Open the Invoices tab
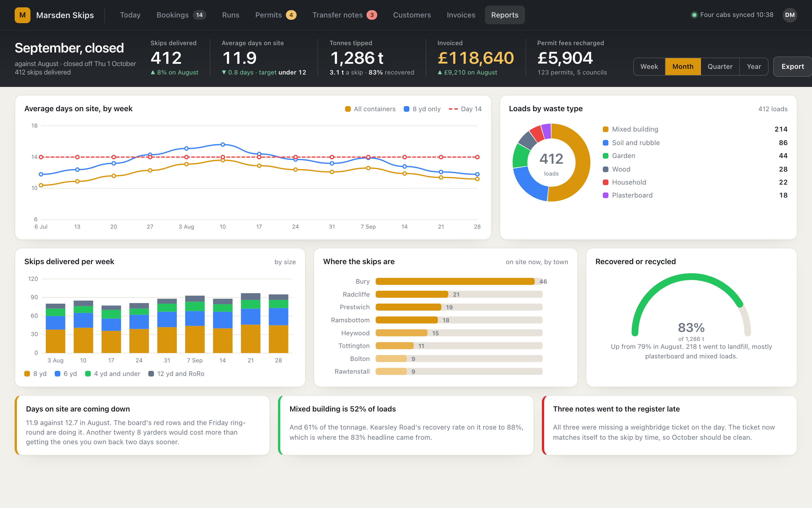The image size is (812, 508). [x=461, y=15]
